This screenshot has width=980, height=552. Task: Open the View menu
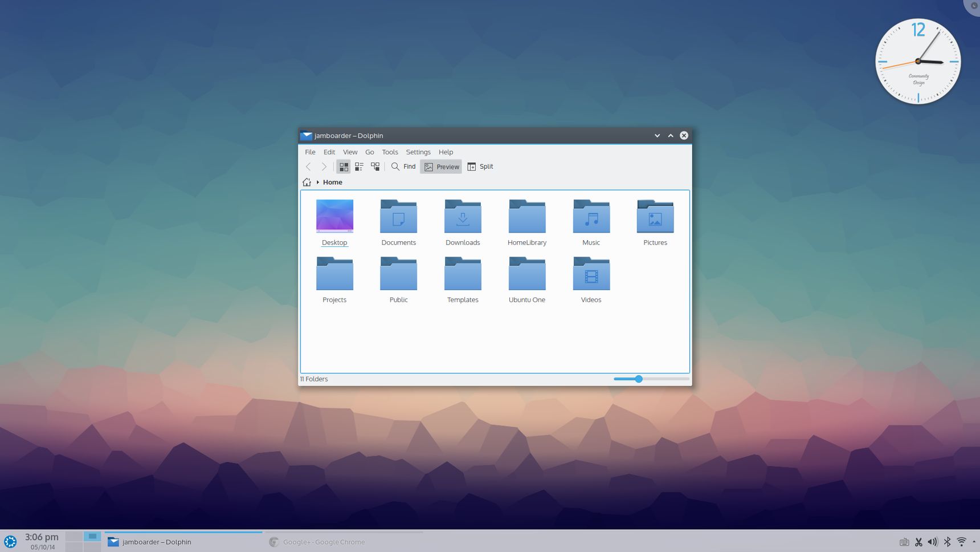pos(350,152)
